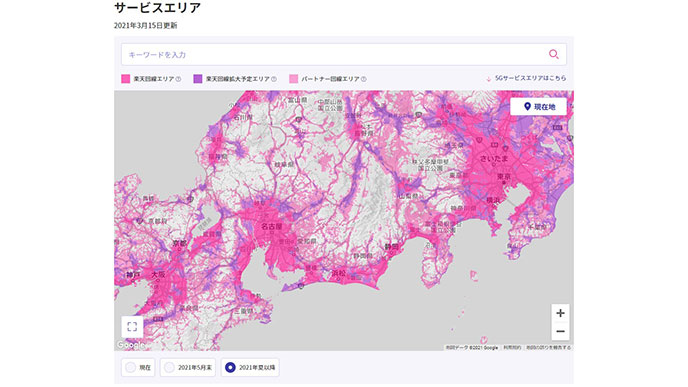Click the 現在地 location pin button
The height and width of the screenshot is (387, 688).
(539, 107)
